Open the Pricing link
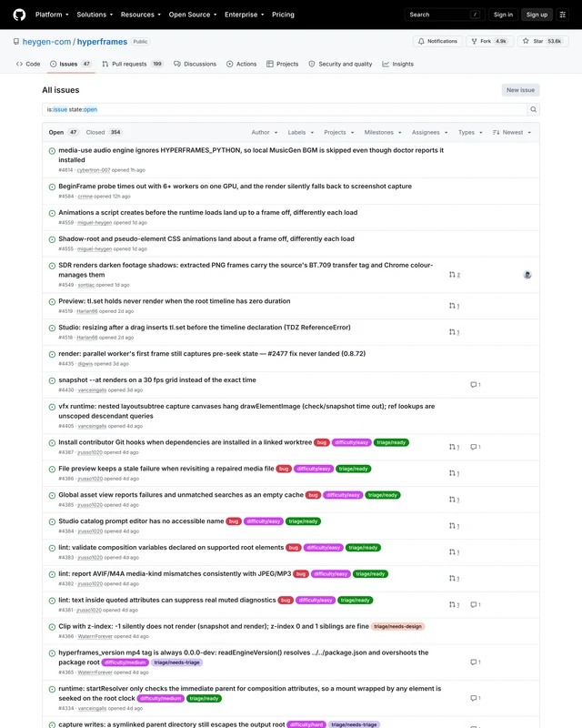 283,15
